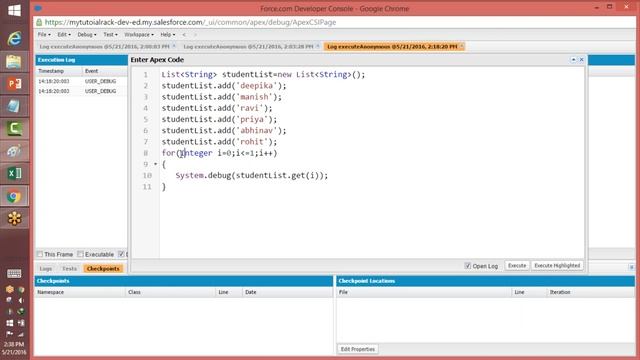
Task: Close the 2:03:28 PM log tab
Action: click(318, 47)
